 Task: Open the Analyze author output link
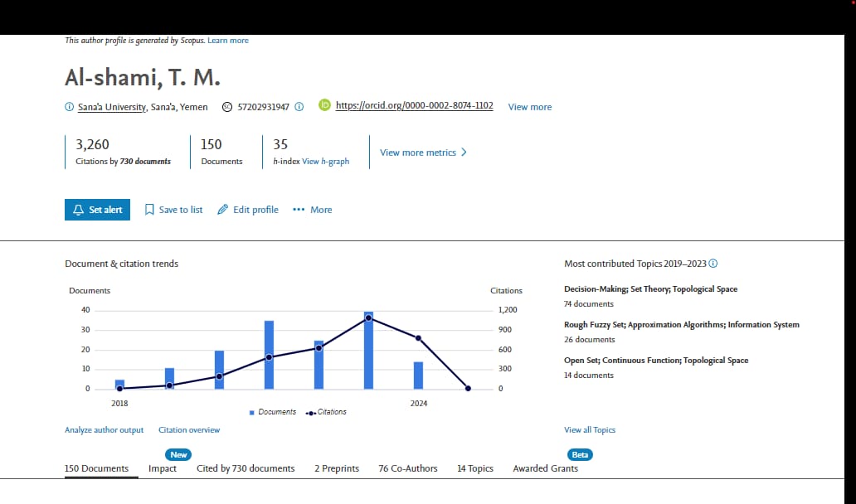(x=104, y=430)
